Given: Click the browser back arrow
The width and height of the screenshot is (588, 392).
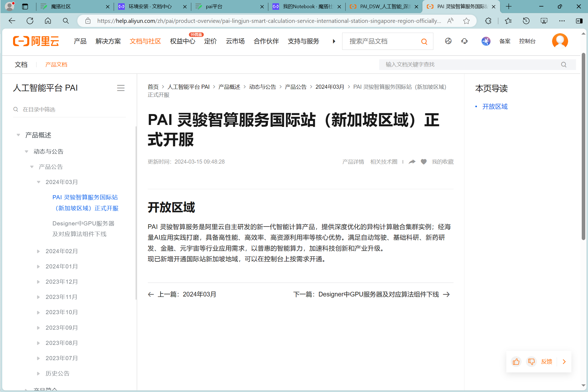Looking at the screenshot, I should [12, 21].
